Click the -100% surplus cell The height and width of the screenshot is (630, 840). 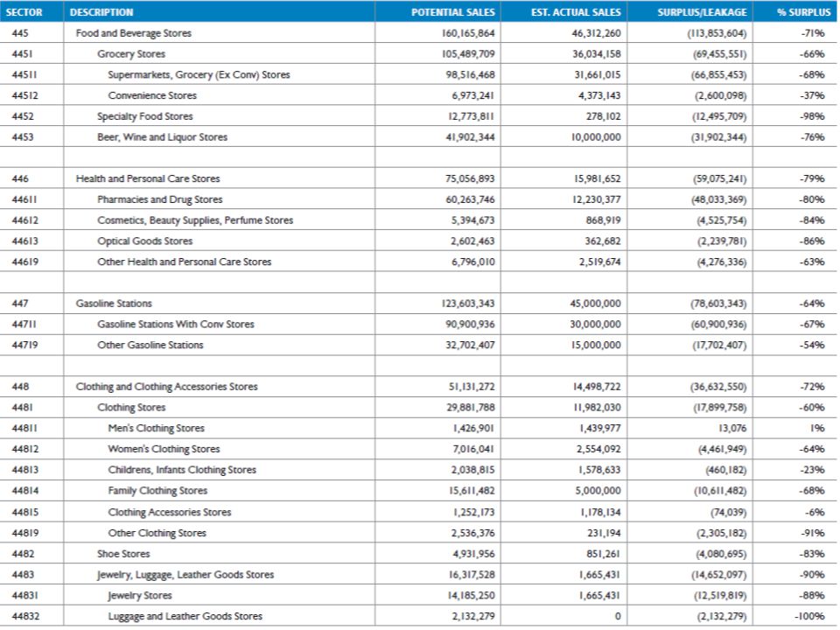point(809,617)
